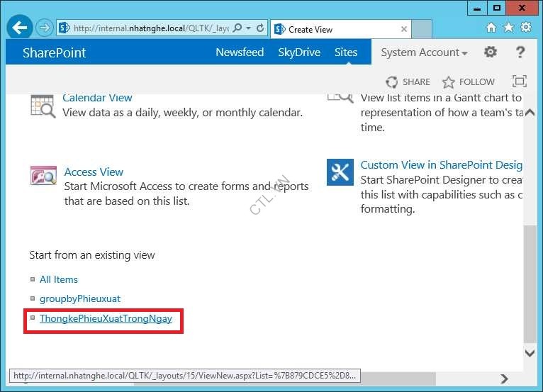Image resolution: width=543 pixels, height=392 pixels.
Task: Open the browser Favorites star icon
Action: pyautogui.click(x=508, y=28)
